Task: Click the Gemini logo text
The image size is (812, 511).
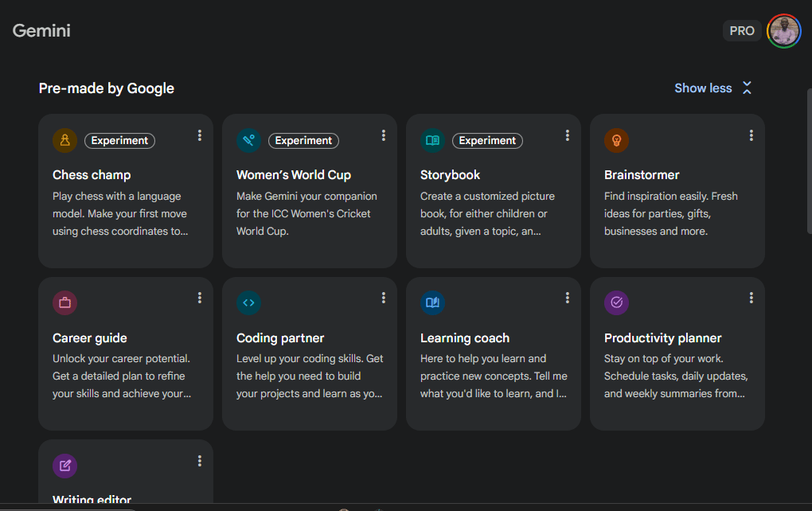Action: coord(41,31)
